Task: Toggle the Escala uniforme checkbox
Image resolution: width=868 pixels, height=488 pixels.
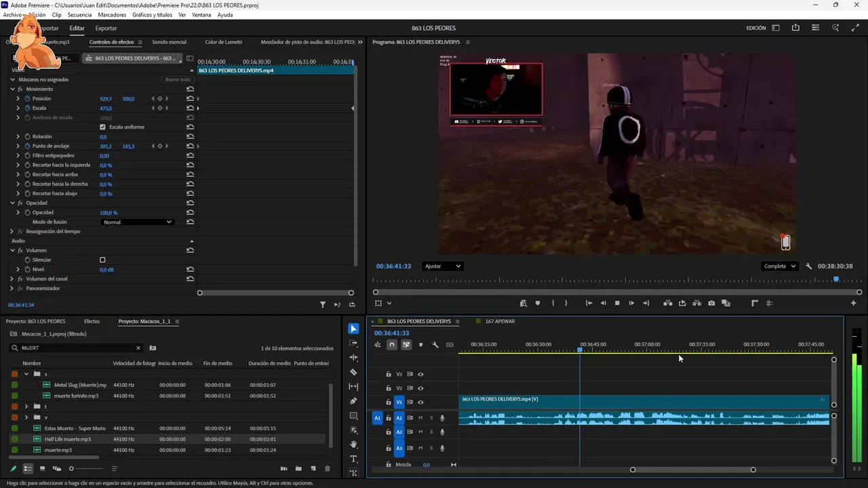Action: click(x=102, y=127)
